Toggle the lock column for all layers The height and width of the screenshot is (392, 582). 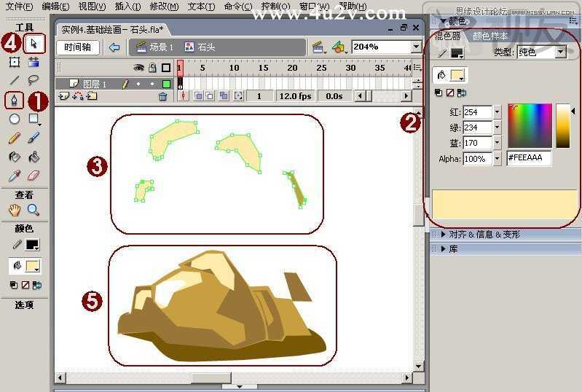point(152,68)
